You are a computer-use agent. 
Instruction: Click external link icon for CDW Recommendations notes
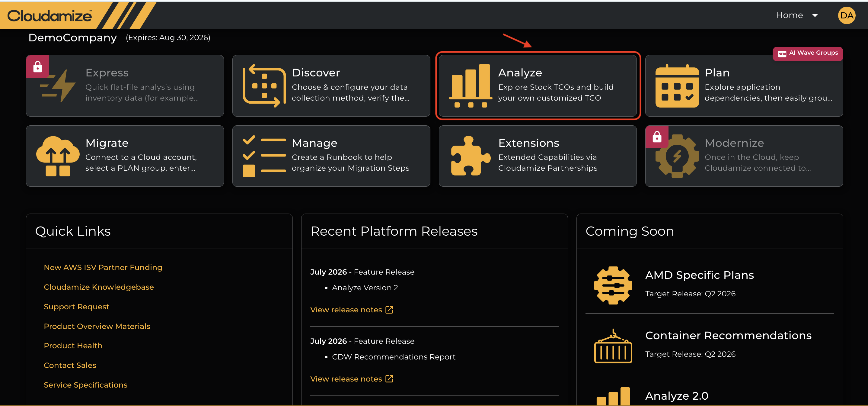pos(389,379)
